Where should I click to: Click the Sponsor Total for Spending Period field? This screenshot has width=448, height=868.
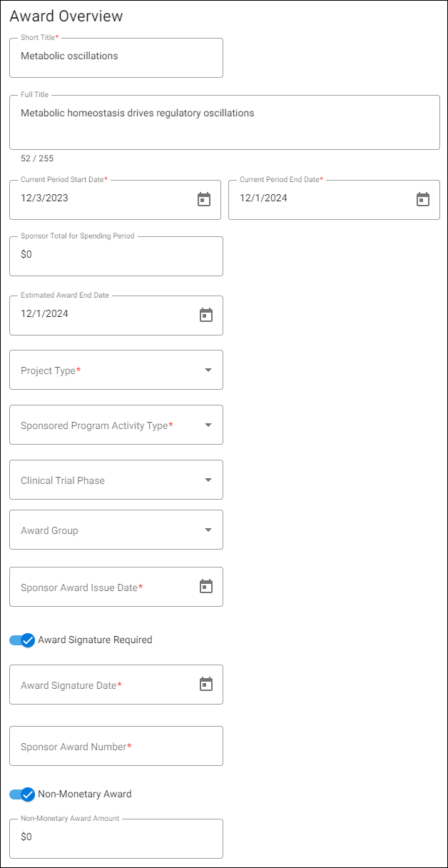(x=116, y=256)
